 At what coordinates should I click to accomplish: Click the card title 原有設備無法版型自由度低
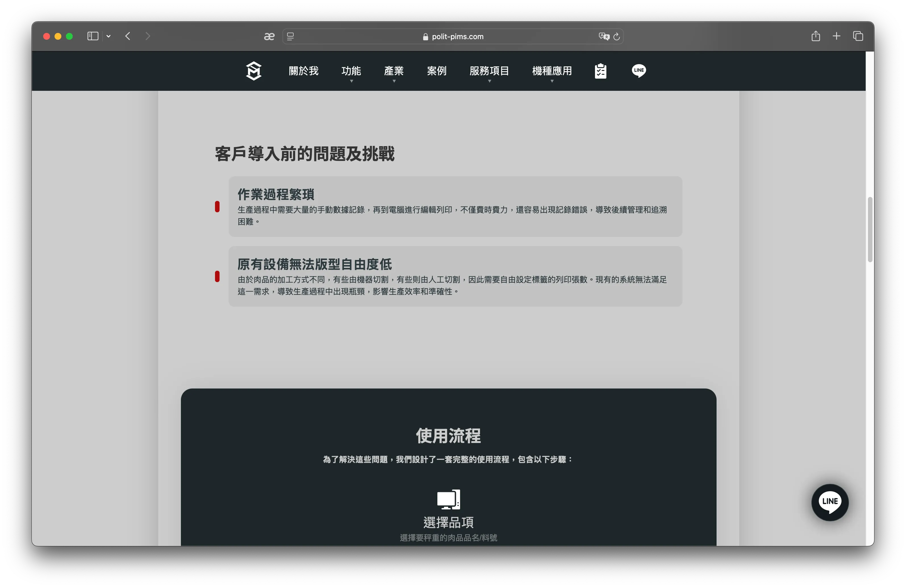click(x=314, y=264)
